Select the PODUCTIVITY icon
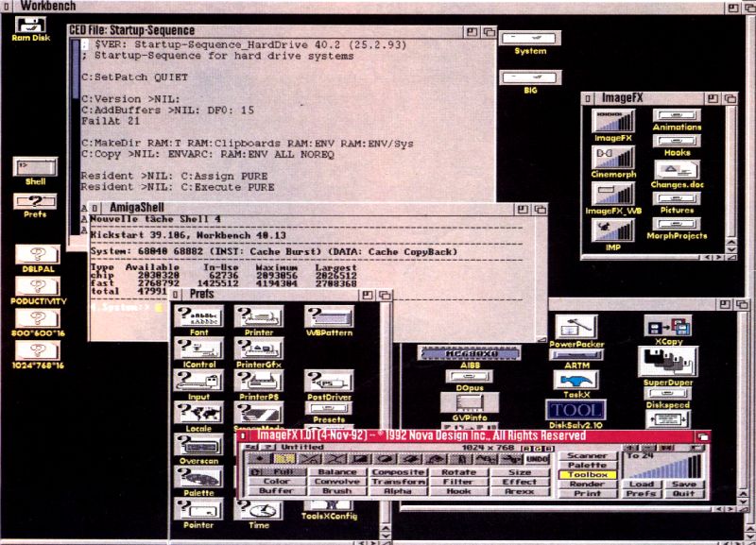 (x=38, y=286)
